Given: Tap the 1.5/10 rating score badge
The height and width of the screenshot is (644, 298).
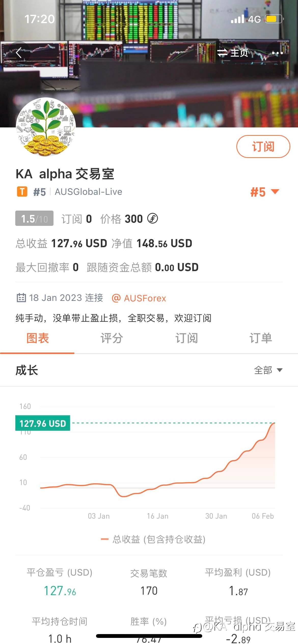Looking at the screenshot, I should [x=34, y=218].
